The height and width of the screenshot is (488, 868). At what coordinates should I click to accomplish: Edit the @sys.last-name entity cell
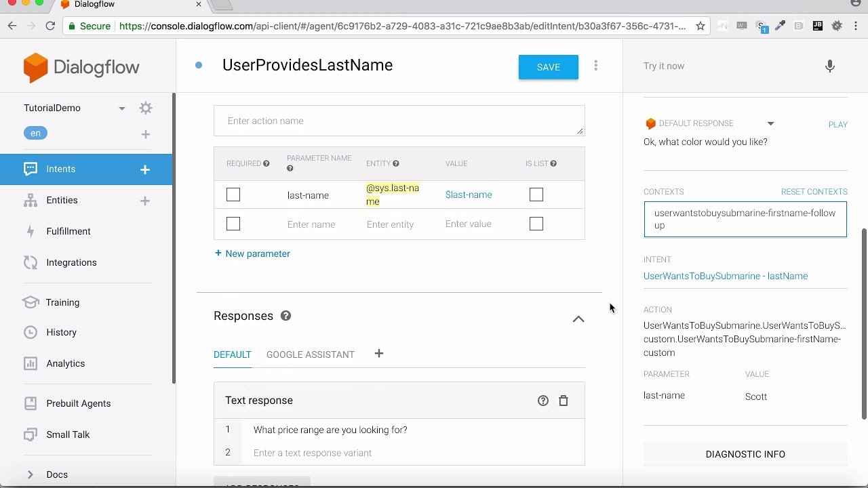(x=393, y=195)
